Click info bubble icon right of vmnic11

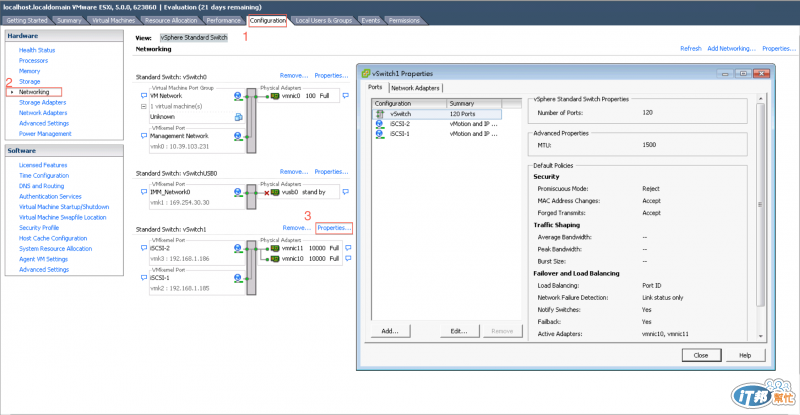[348, 248]
